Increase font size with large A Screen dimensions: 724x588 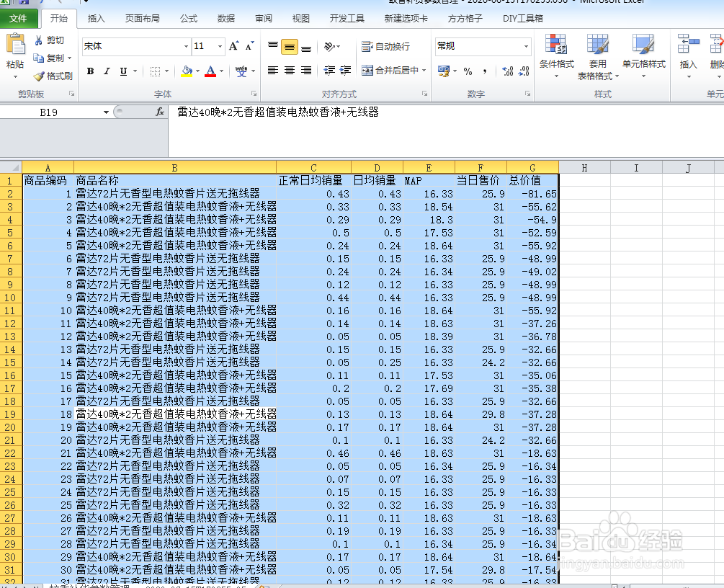click(233, 45)
